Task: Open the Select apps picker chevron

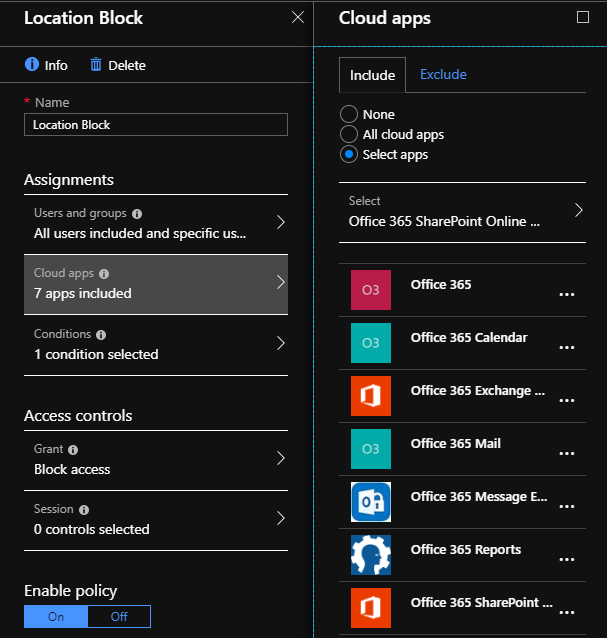Action: (x=579, y=210)
